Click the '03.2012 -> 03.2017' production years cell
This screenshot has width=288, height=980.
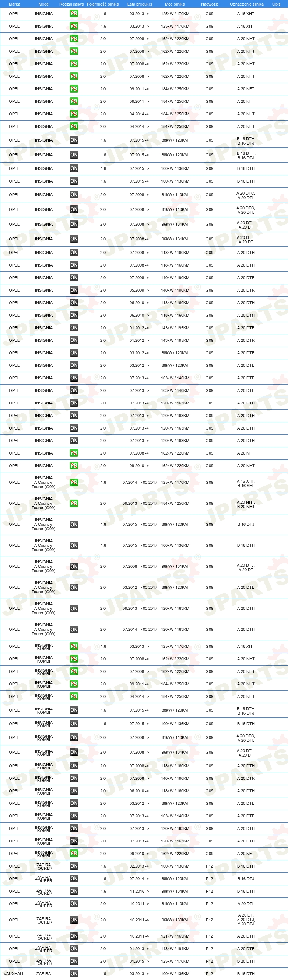pyautogui.click(x=140, y=587)
